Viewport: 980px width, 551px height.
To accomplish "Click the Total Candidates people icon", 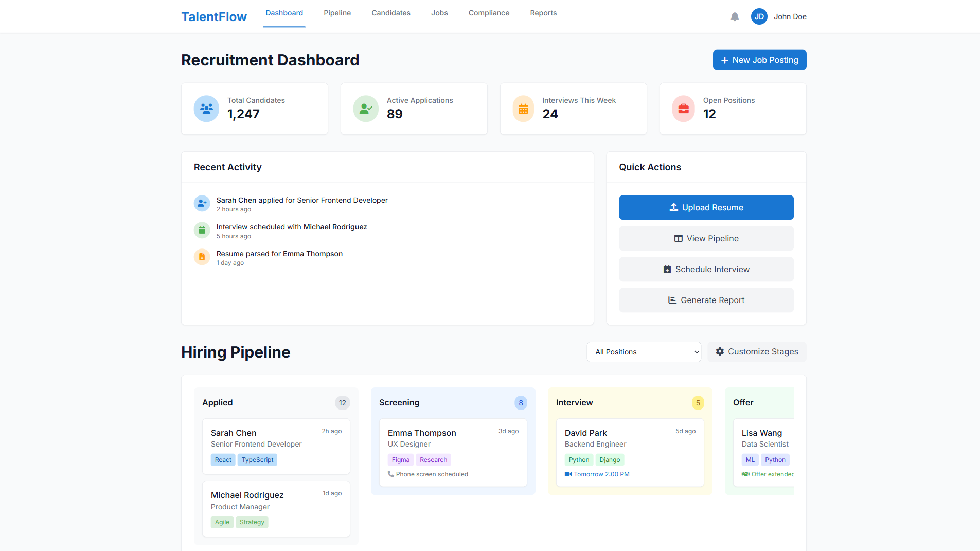I will point(206,109).
